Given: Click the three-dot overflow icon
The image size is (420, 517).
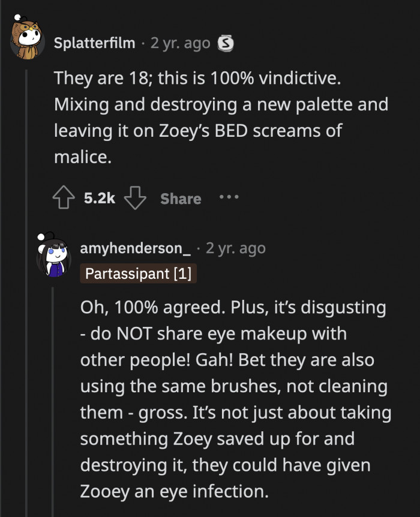Looking at the screenshot, I should (x=229, y=198).
